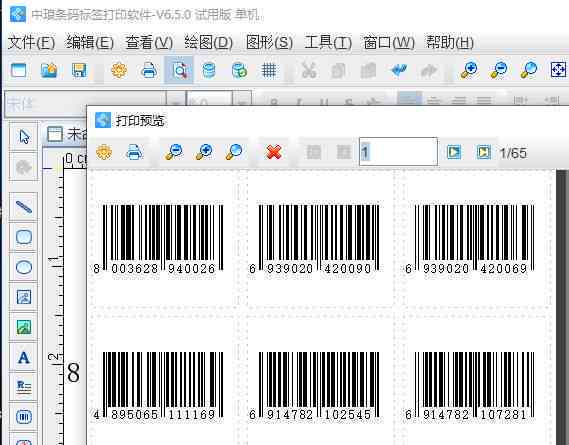This screenshot has width=569, height=445.
Task: Jump to last page in preview
Action: click(x=483, y=152)
